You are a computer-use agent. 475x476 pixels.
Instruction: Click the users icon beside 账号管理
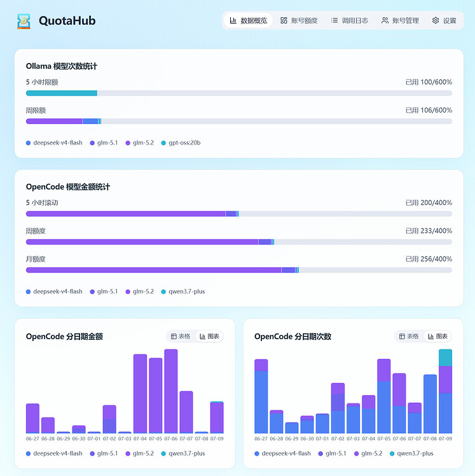pos(385,20)
